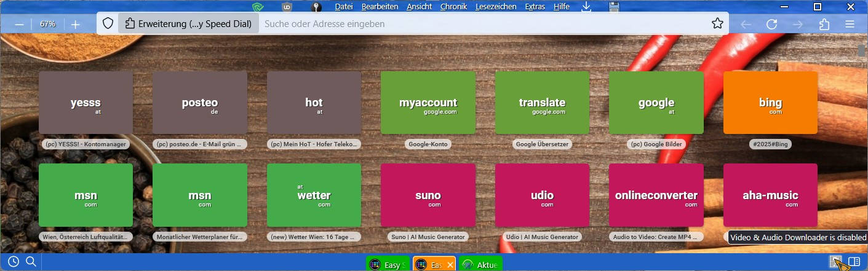This screenshot has width=868, height=271.
Task: Go forward with the right arrow
Action: pos(798,24)
